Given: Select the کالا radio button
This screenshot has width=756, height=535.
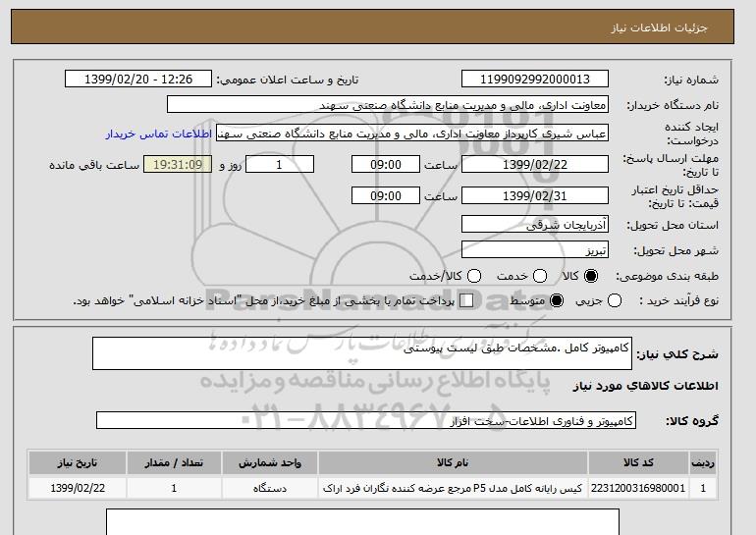Looking at the screenshot, I should [591, 276].
